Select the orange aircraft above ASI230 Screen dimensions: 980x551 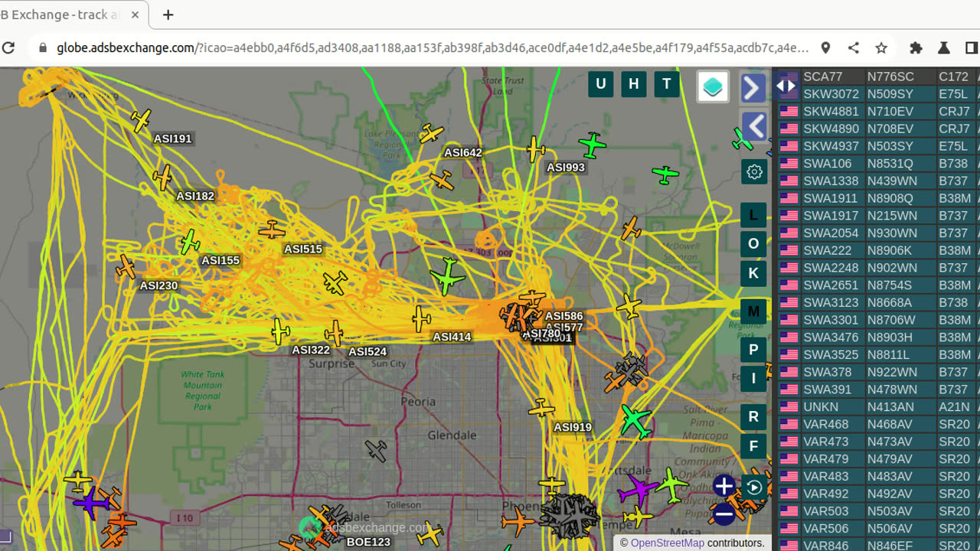[x=126, y=267]
